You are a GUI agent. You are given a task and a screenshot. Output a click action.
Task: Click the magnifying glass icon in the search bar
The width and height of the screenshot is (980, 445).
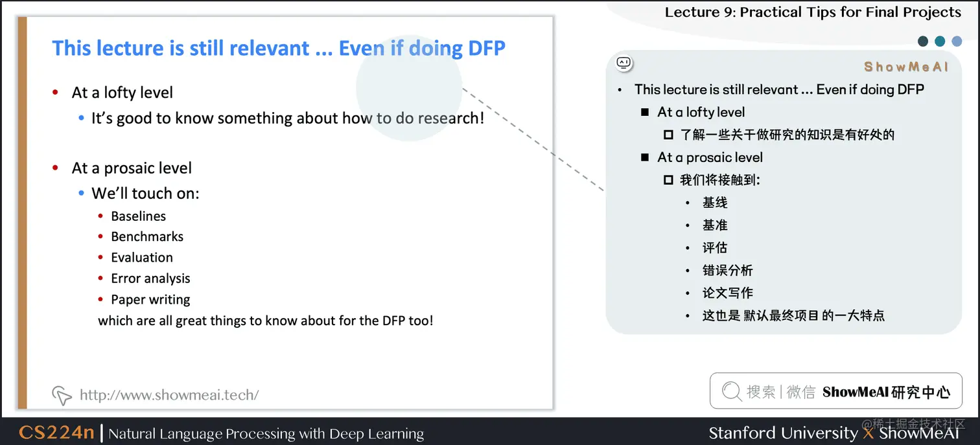(731, 391)
